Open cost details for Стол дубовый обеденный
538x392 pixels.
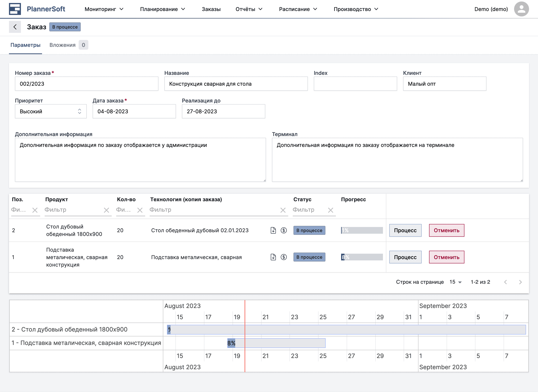284,230
